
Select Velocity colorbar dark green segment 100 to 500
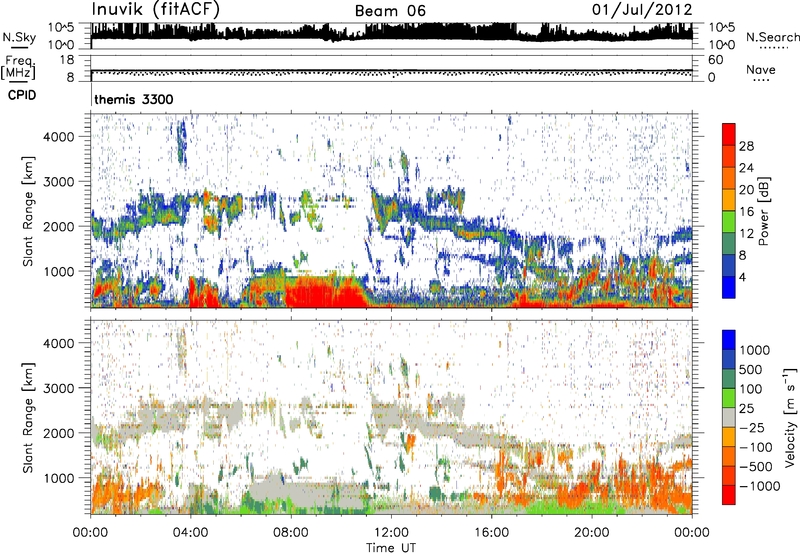[x=729, y=379]
